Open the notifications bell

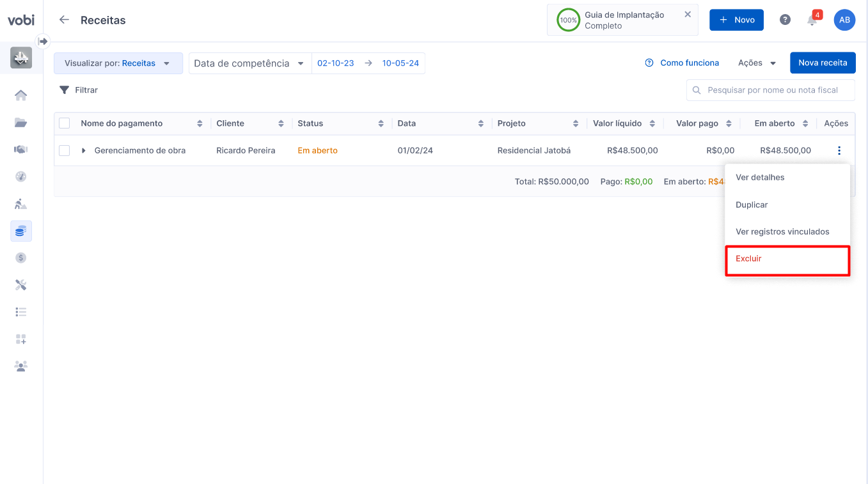click(x=812, y=20)
